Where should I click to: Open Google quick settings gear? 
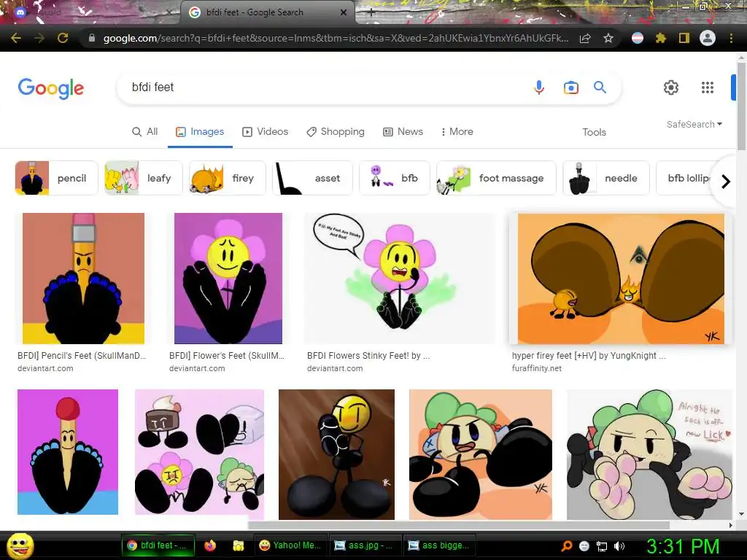pos(671,87)
